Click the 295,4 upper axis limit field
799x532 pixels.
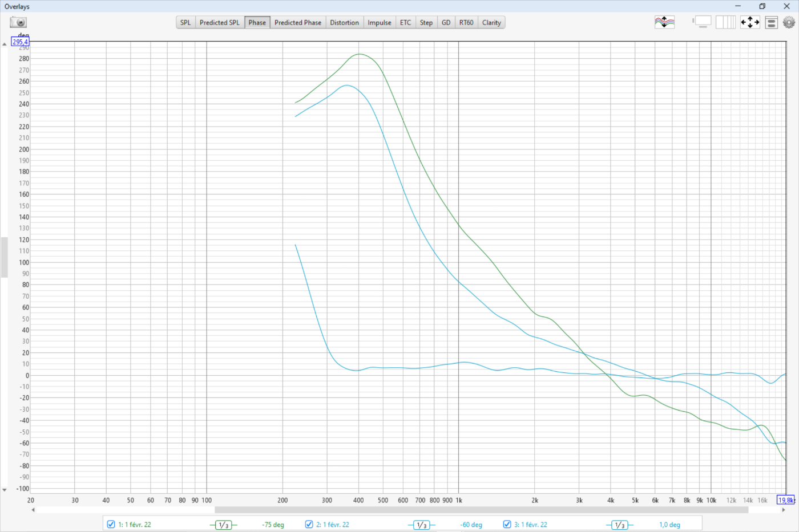pyautogui.click(x=20, y=42)
